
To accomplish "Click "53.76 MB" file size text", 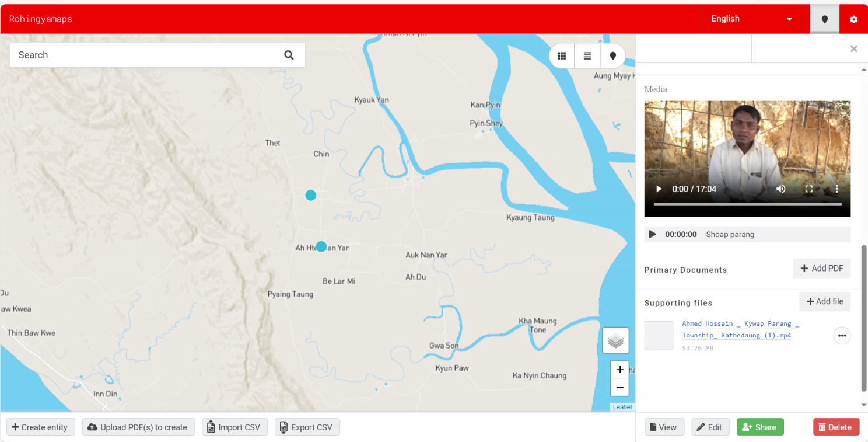I will (698, 349).
